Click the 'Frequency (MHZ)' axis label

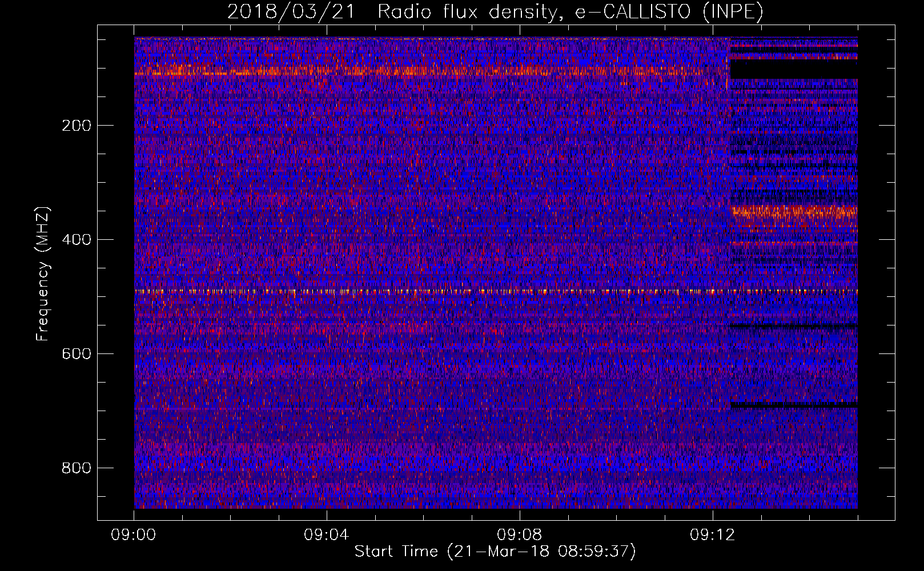click(43, 274)
